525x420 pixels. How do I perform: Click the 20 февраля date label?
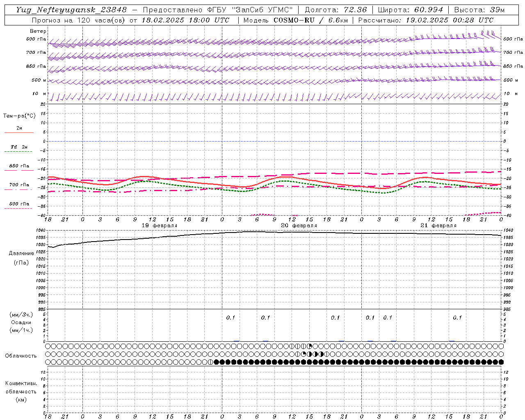[x=299, y=226]
